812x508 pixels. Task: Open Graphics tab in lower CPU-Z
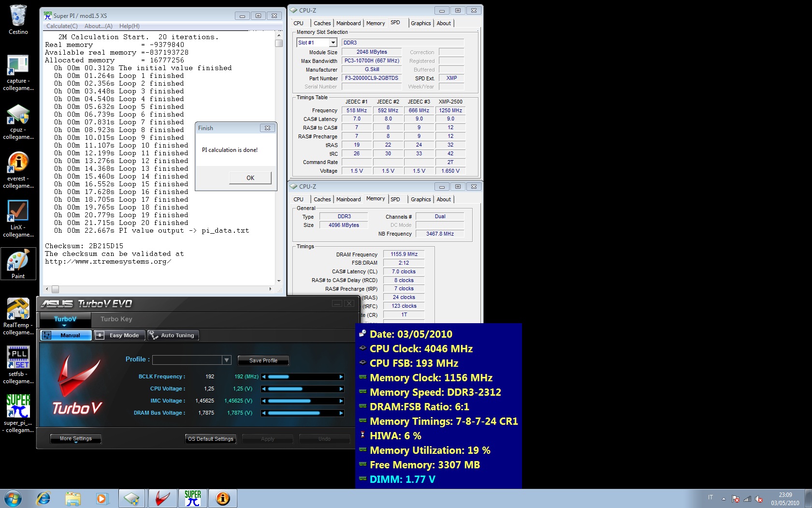click(420, 199)
